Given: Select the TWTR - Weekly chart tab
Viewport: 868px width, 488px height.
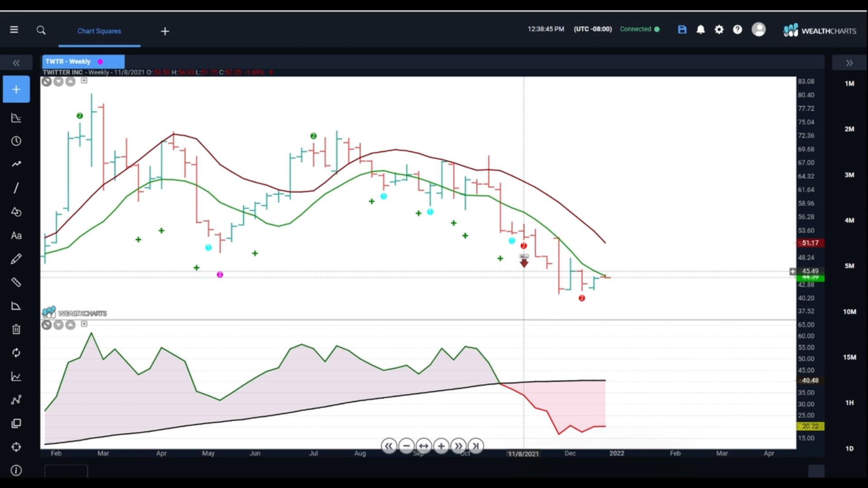Looking at the screenshot, I should coord(83,61).
